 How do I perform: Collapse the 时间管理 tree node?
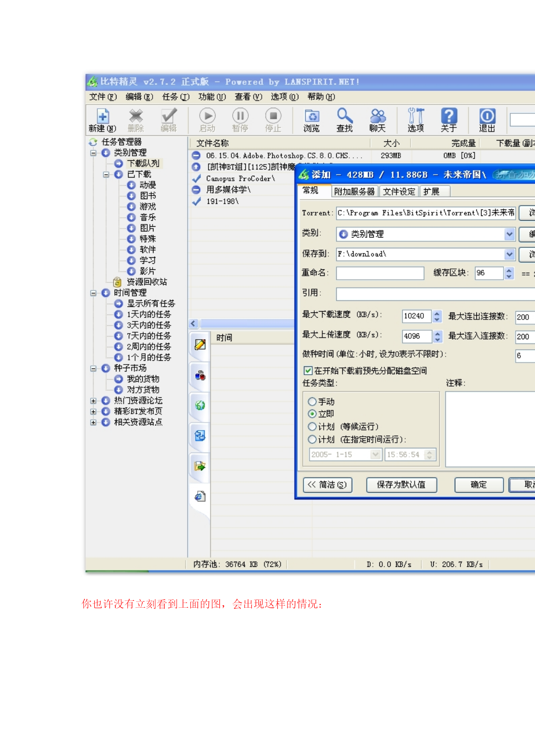coord(93,293)
